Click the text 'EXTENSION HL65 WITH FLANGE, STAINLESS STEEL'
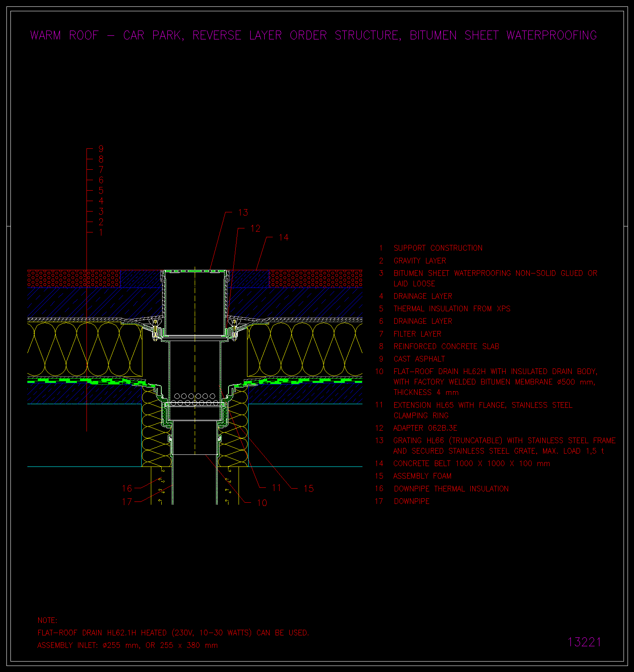The image size is (634, 672). [x=483, y=405]
